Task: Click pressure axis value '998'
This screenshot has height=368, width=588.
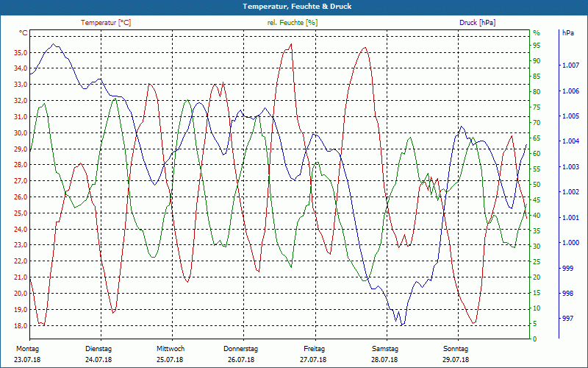Action: [x=567, y=294]
